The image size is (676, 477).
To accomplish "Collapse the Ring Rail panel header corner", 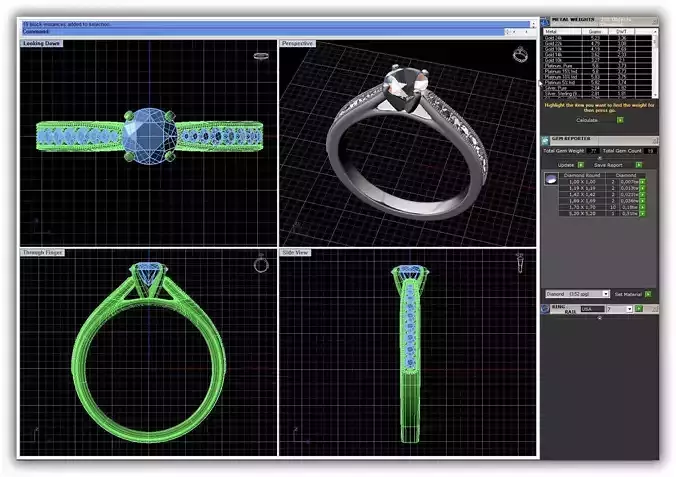I will pos(655,308).
